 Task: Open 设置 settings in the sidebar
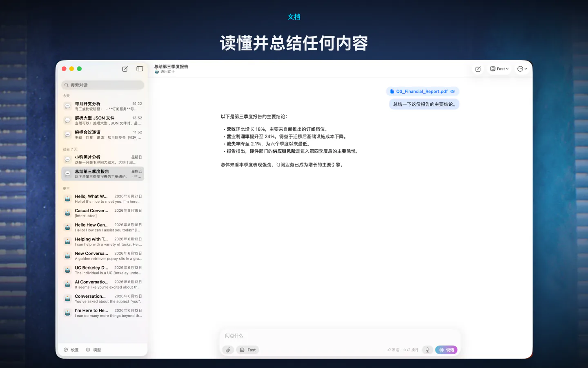tap(71, 350)
